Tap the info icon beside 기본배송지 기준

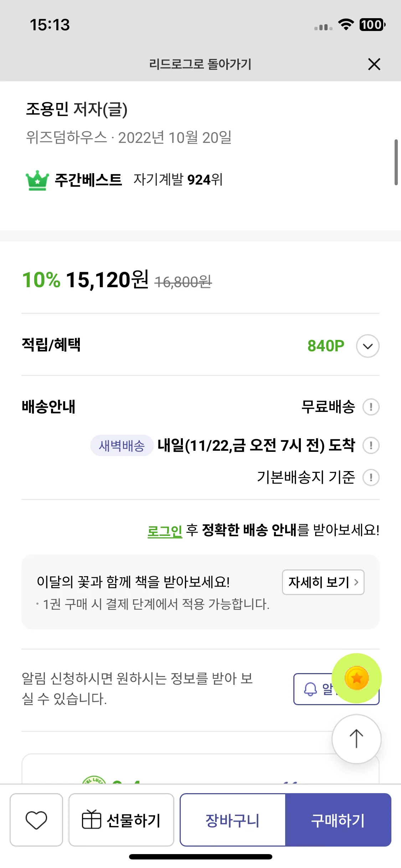pos(371,477)
